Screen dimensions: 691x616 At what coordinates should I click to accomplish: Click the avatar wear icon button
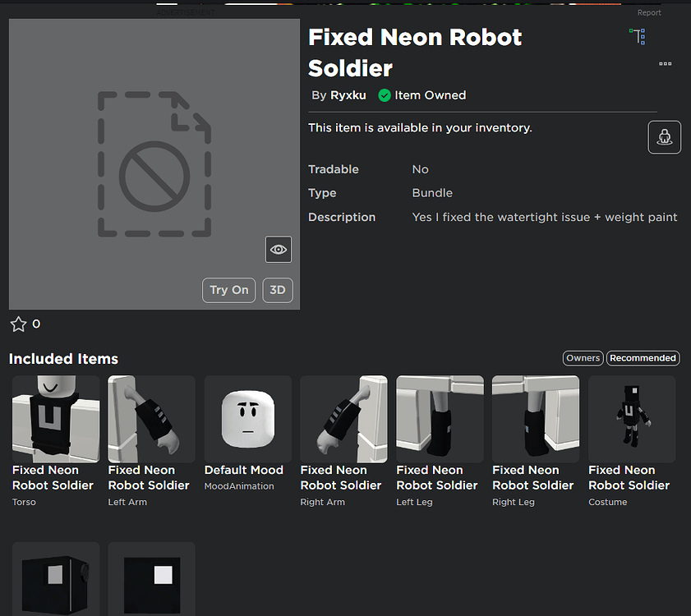click(x=664, y=137)
